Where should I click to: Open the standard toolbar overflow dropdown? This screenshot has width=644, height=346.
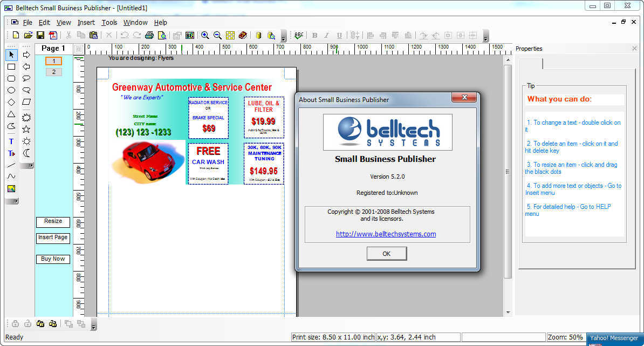click(283, 39)
